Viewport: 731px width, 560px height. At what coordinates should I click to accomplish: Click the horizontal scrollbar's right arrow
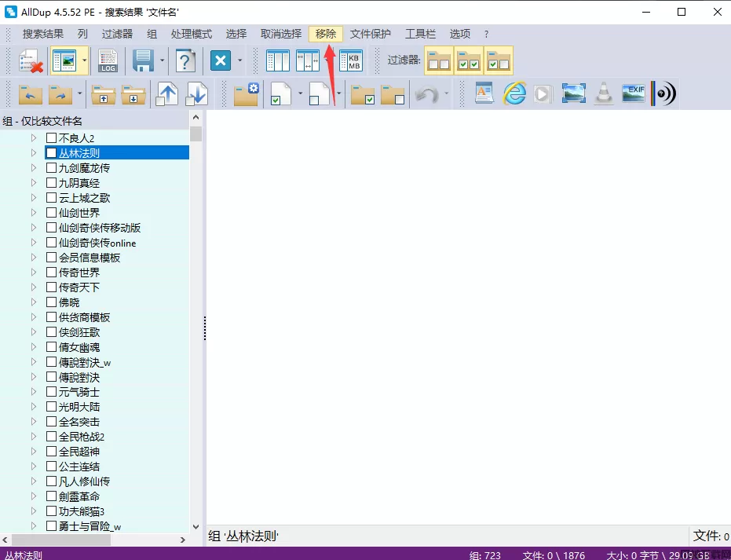coord(183,540)
